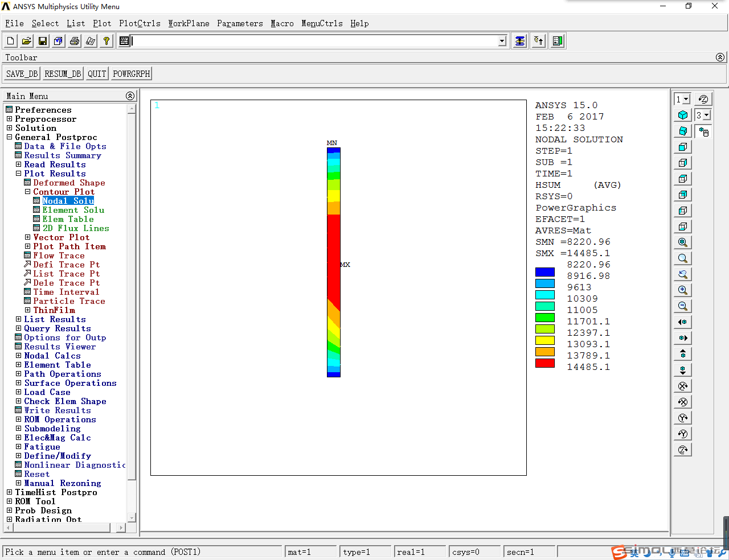Open the Select menu

[45, 23]
